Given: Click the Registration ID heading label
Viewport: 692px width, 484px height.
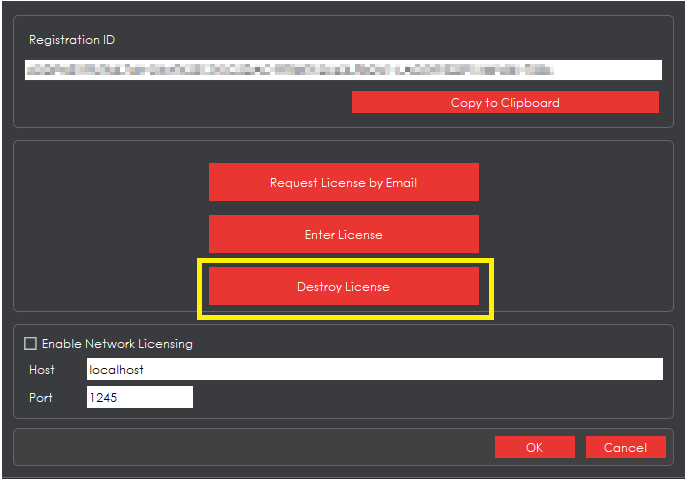Looking at the screenshot, I should (72, 40).
